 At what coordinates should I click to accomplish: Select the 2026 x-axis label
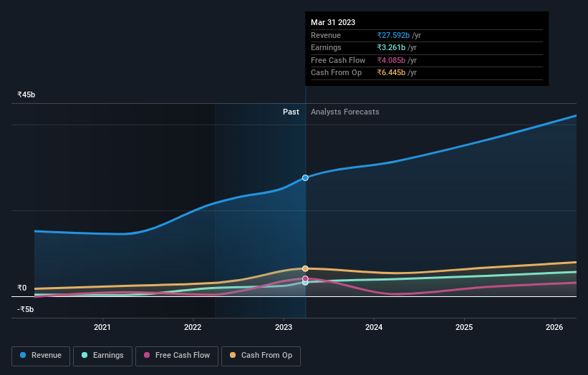point(554,327)
